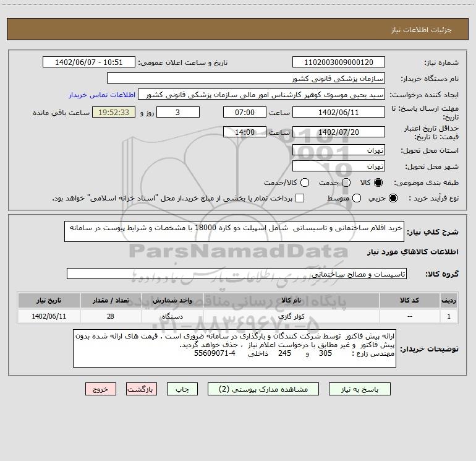Click the need number field 1102003009000120
The width and height of the screenshot is (476, 461).
pos(339,62)
